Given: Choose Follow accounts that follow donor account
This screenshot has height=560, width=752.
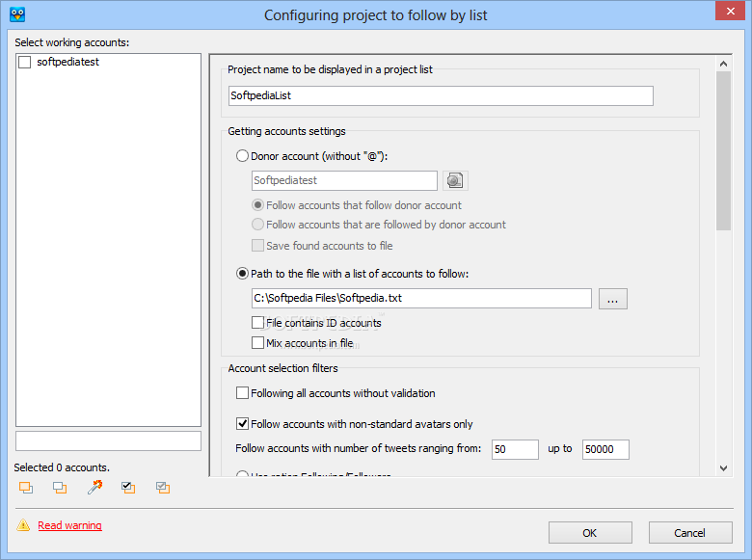Looking at the screenshot, I should (x=257, y=205).
